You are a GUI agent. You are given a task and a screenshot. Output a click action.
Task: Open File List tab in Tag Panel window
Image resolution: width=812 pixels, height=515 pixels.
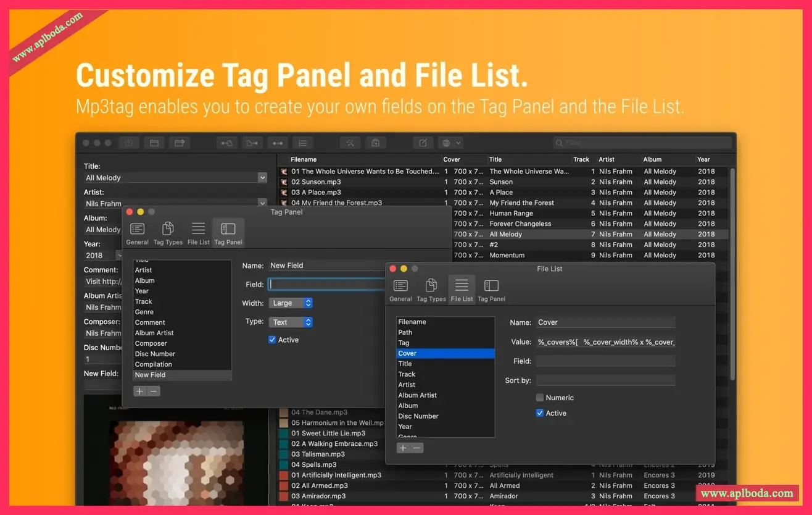tap(198, 233)
